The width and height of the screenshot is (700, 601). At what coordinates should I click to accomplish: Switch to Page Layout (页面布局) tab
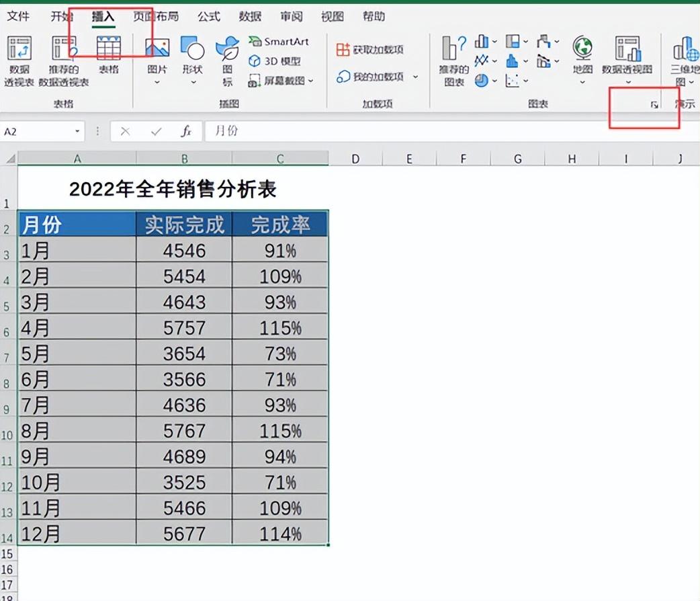coord(157,17)
